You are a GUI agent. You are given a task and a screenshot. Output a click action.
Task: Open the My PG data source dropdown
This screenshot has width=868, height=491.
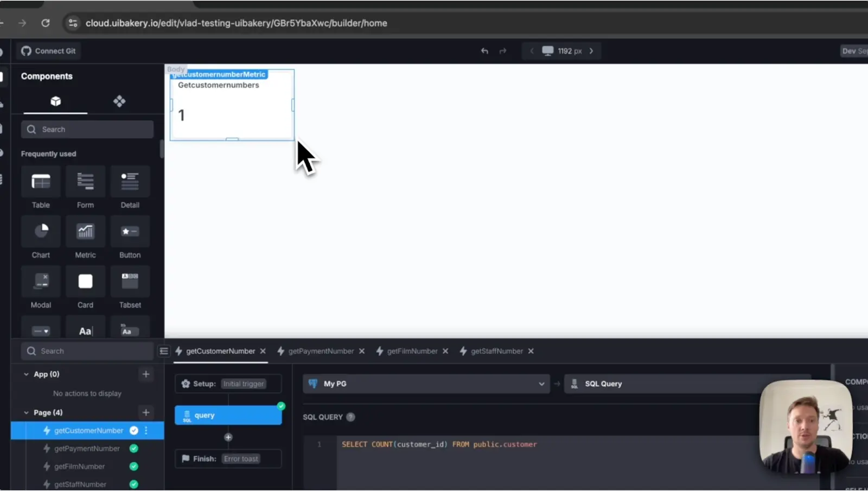tap(426, 384)
